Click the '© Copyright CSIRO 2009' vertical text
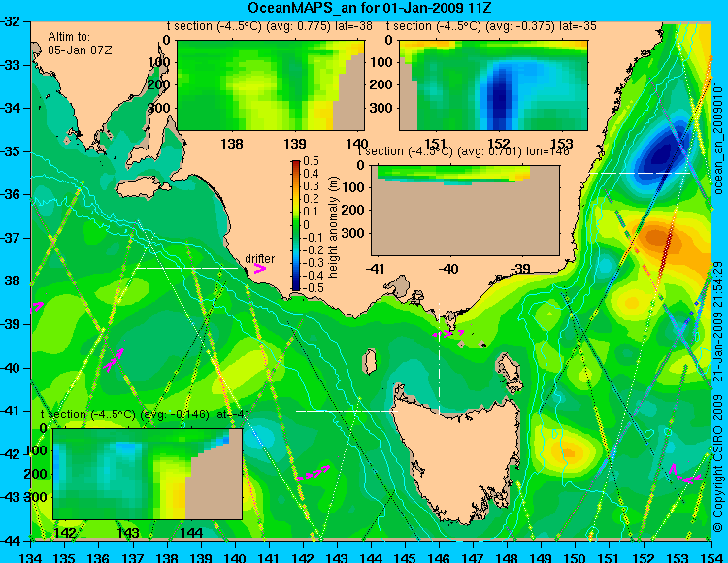 (x=718, y=466)
